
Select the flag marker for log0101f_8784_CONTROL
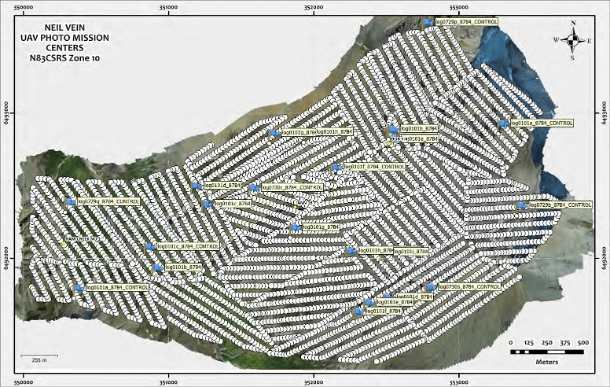pos(336,168)
